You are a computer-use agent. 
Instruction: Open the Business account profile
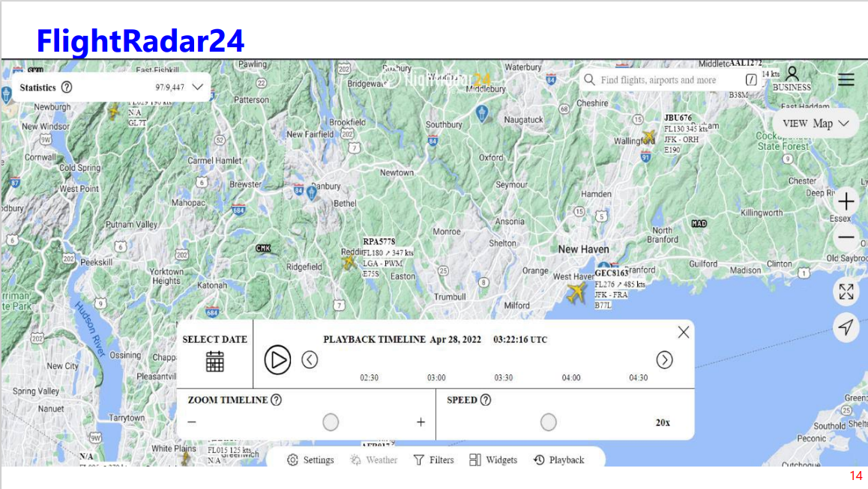click(792, 79)
